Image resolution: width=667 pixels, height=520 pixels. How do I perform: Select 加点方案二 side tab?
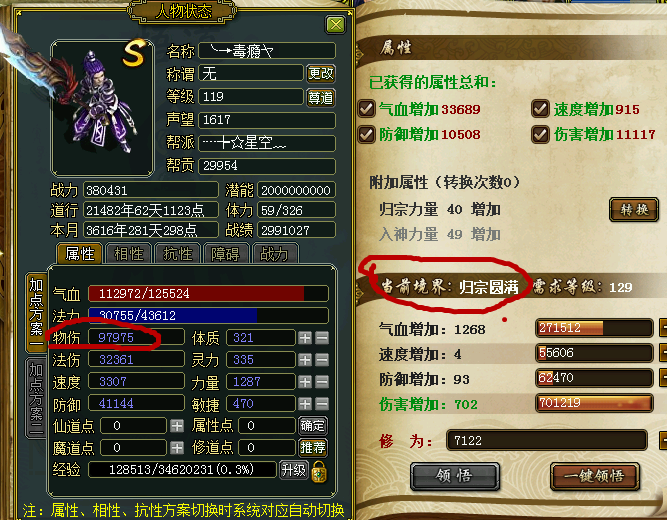(36, 398)
